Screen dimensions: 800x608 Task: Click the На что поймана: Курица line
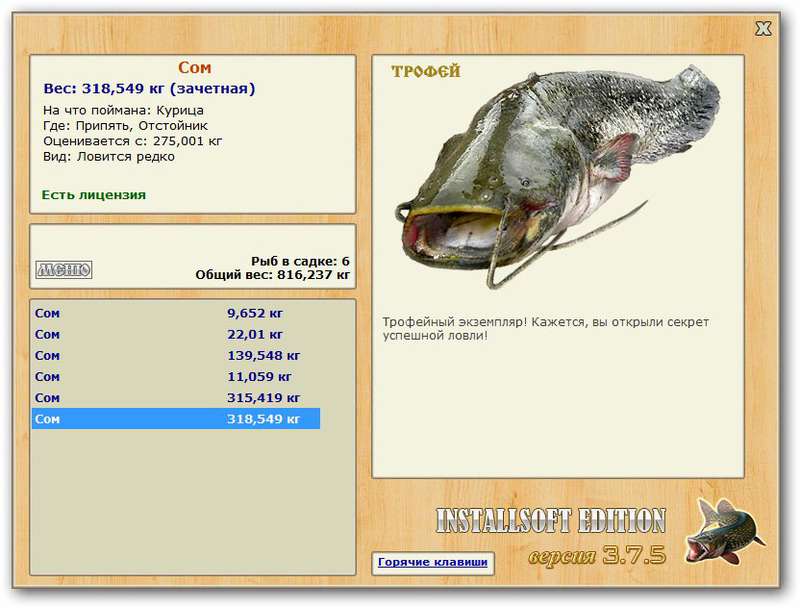click(x=123, y=109)
